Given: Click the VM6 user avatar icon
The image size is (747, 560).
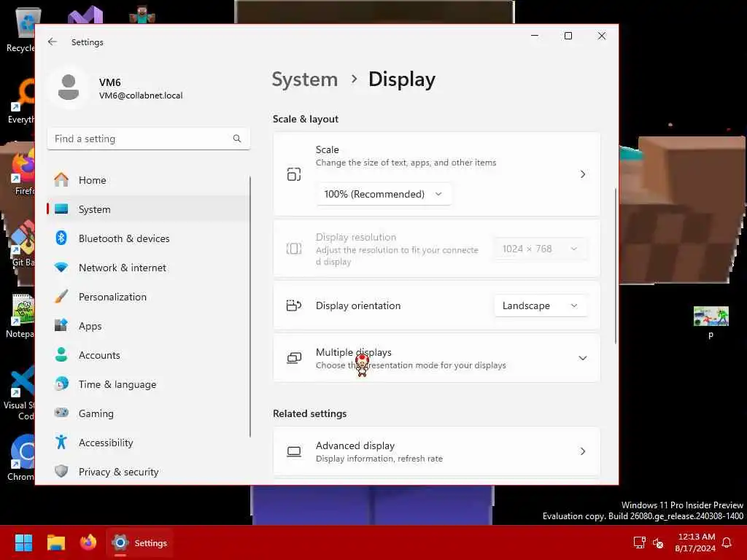Looking at the screenshot, I should [69, 87].
